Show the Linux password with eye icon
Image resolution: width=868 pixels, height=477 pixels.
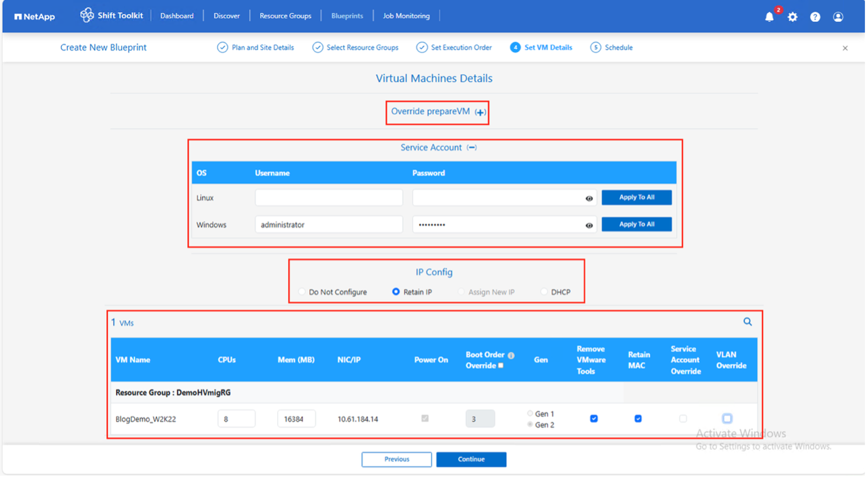pyautogui.click(x=589, y=198)
